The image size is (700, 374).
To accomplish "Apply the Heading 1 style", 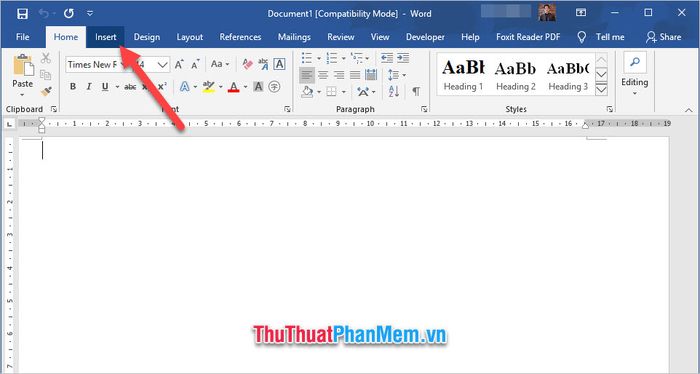I will [x=463, y=74].
